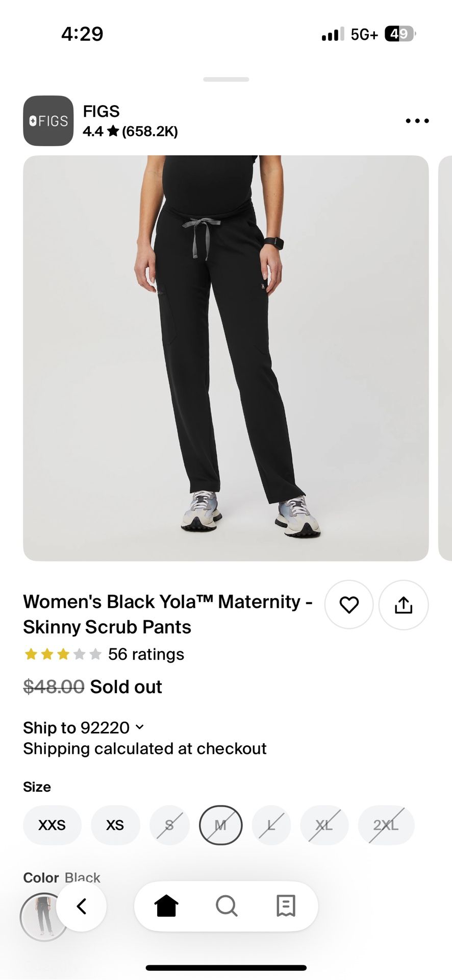Viewport: 452px width, 980px height.
Task: Select size XXS
Action: [52, 825]
